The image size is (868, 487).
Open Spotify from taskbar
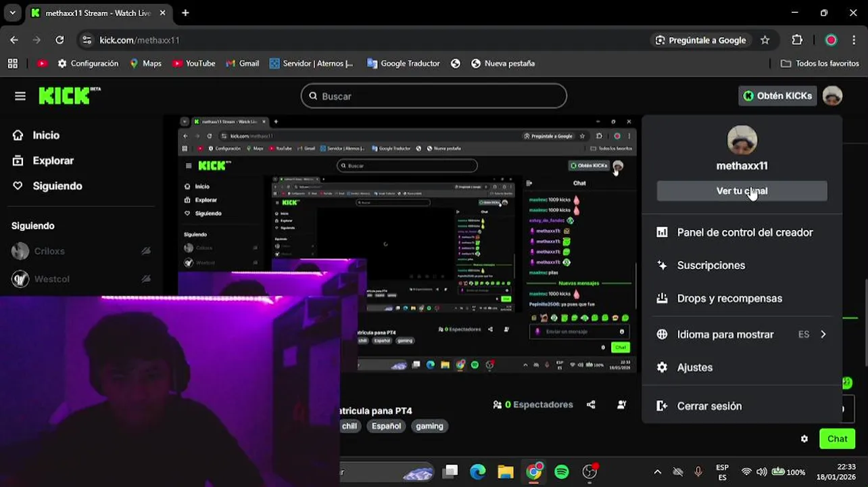point(562,471)
